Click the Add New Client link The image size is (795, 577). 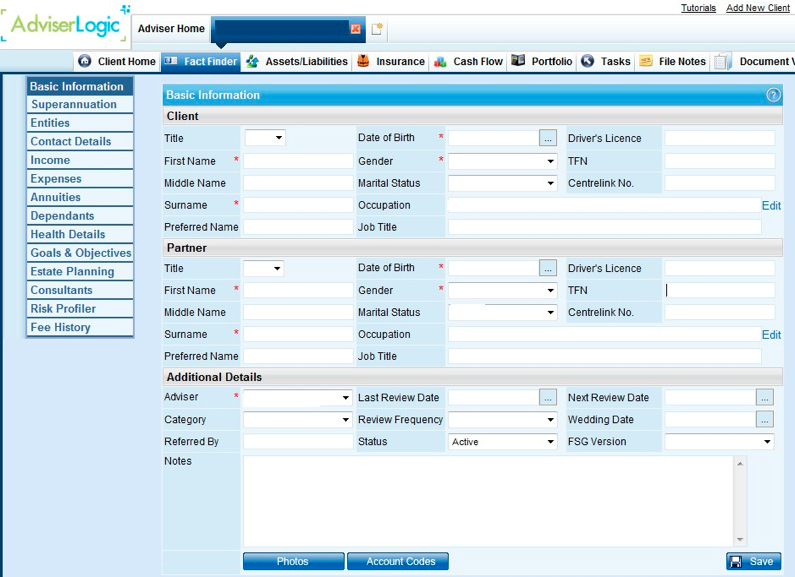click(x=757, y=8)
